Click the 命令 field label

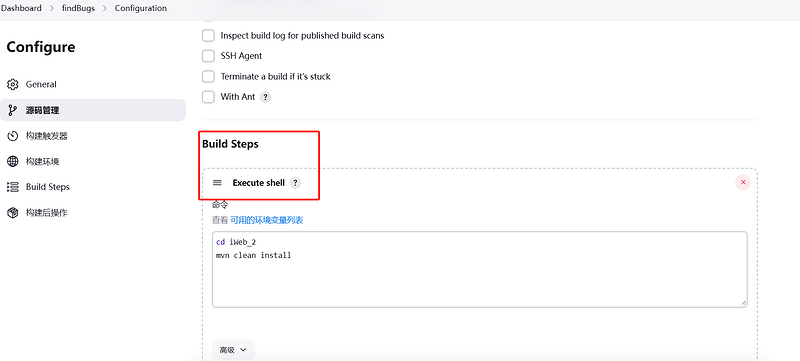(x=220, y=204)
